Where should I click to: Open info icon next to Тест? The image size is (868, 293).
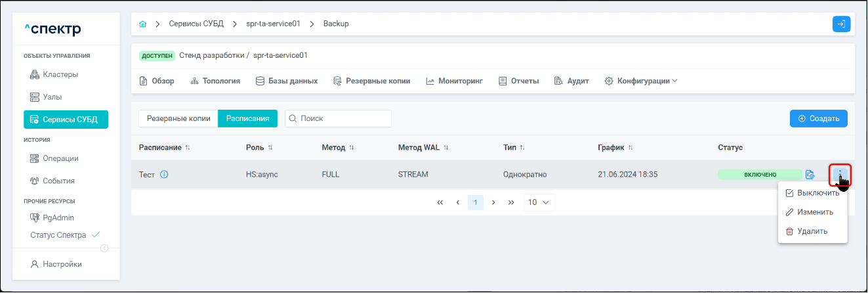(x=165, y=175)
